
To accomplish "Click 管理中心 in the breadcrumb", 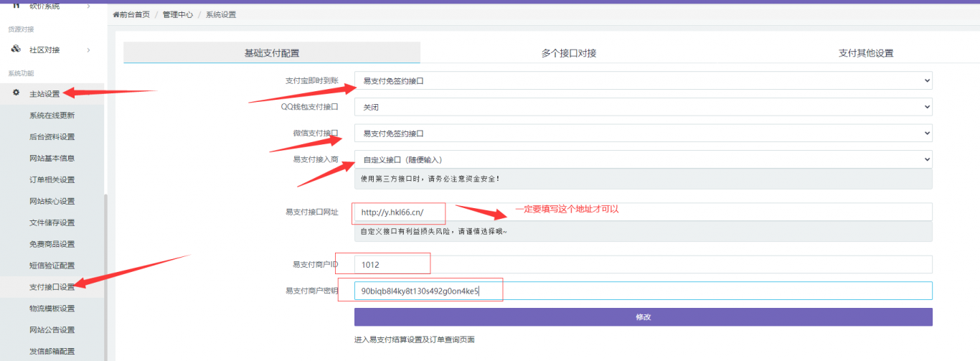I will 177,14.
